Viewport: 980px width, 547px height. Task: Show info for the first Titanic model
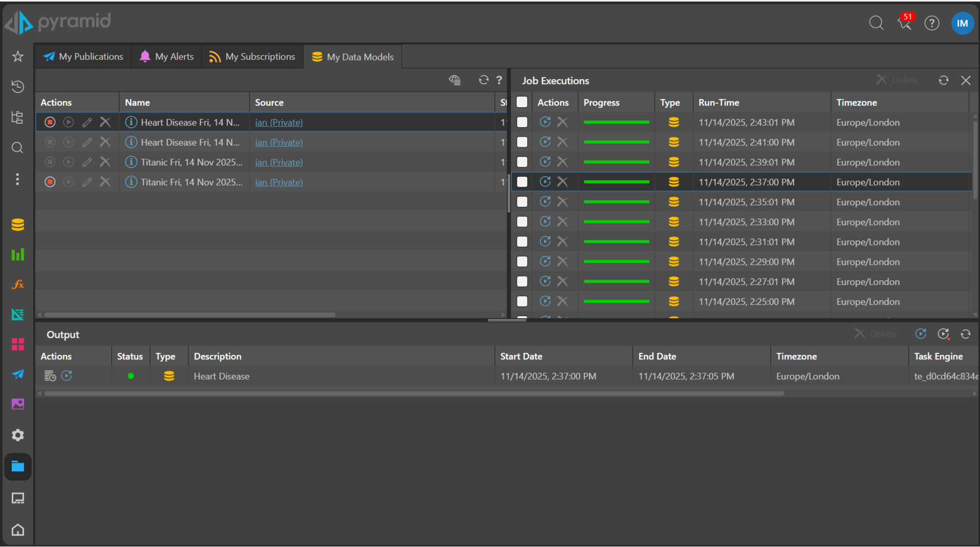[131, 162]
